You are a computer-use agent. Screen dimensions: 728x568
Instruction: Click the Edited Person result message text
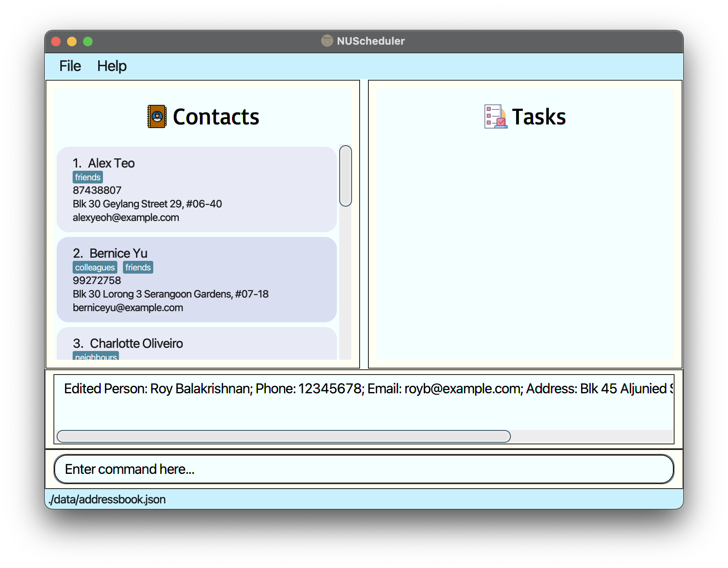(368, 389)
